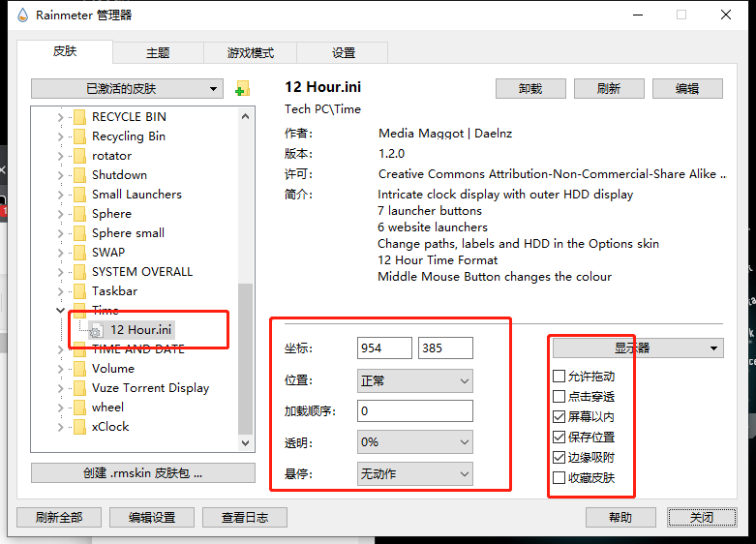Disable the 边缘吸附 checkbox
This screenshot has height=544, width=756.
point(559,457)
